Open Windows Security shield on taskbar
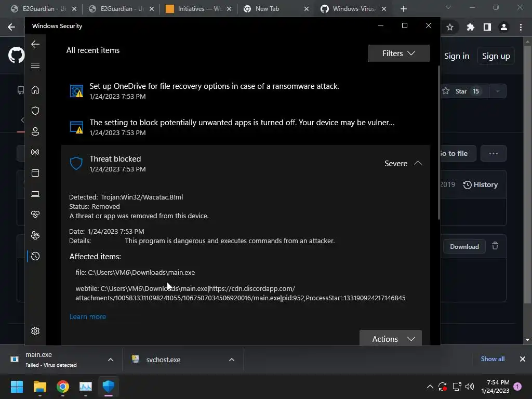The image size is (532, 399). [109, 387]
